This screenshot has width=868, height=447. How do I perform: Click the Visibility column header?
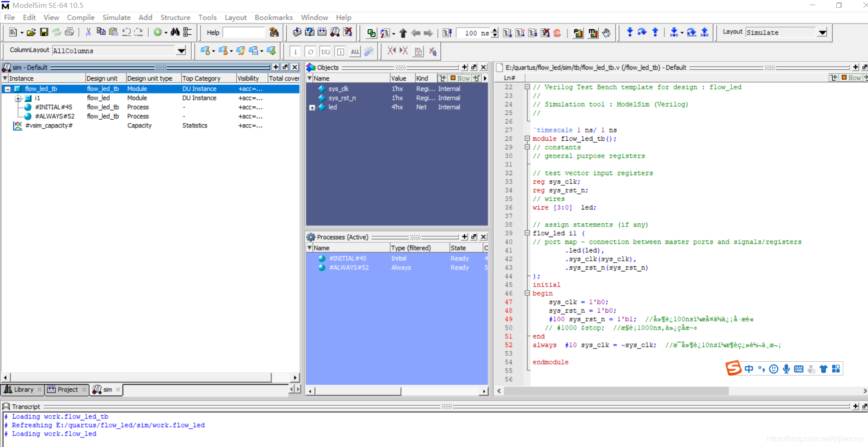tap(252, 78)
